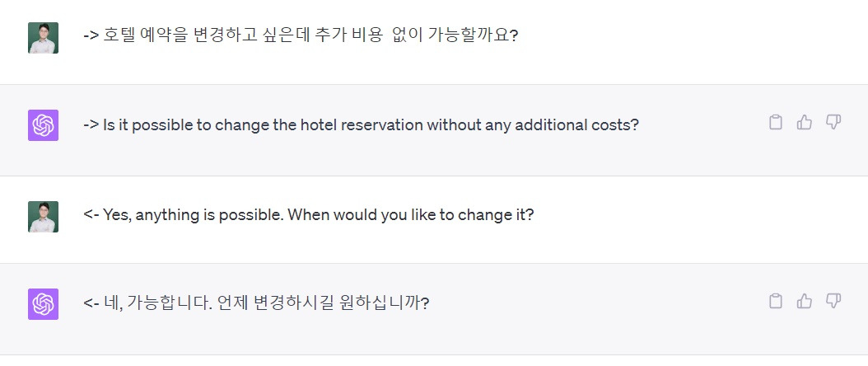Copy the Korean '네, 가능합니다' response
Viewport: 868px width, 366px height.
click(775, 301)
